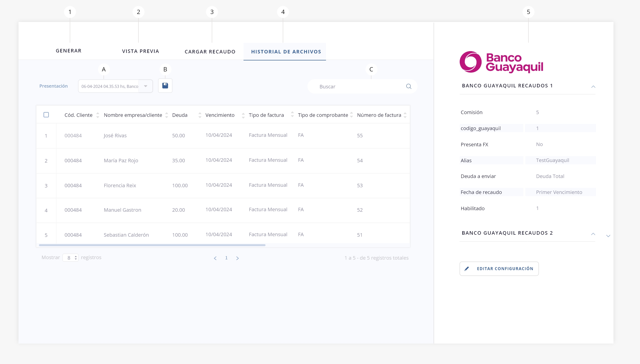Sort by Deuda column arrows
The height and width of the screenshot is (364, 640).
[x=200, y=115]
